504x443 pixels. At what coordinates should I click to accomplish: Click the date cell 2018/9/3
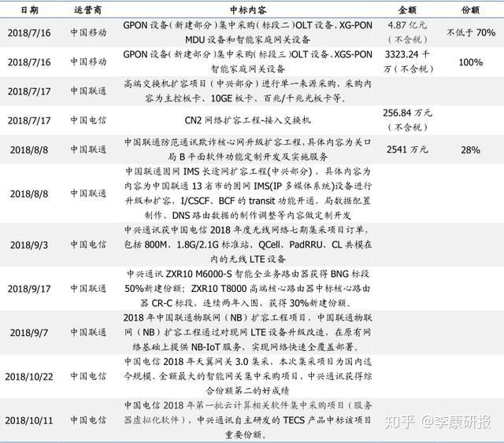pyautogui.click(x=29, y=245)
